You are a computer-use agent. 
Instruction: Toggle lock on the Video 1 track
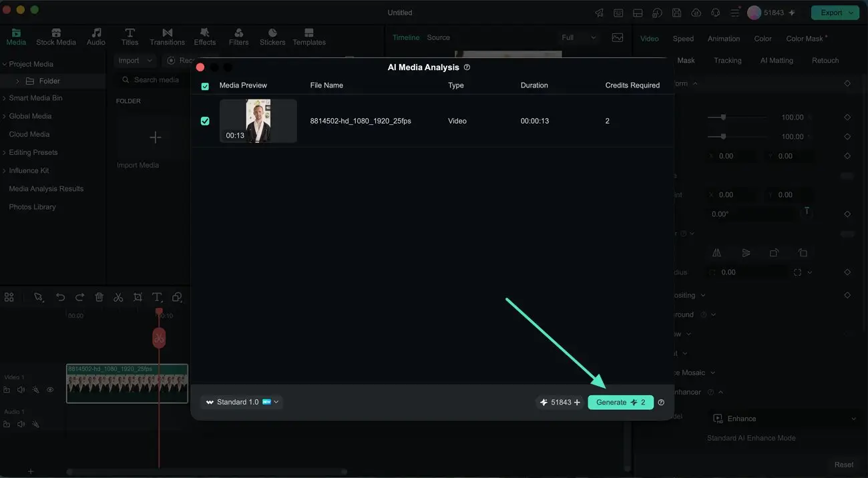tap(7, 390)
